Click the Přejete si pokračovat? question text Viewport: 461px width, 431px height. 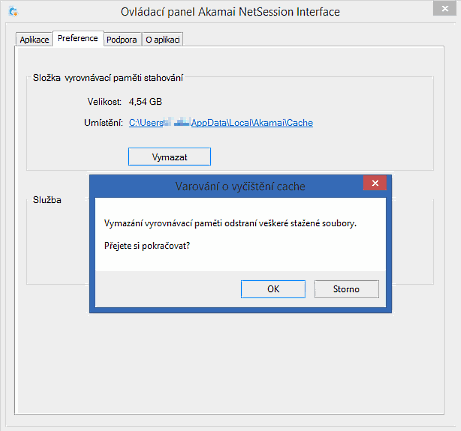(x=147, y=246)
